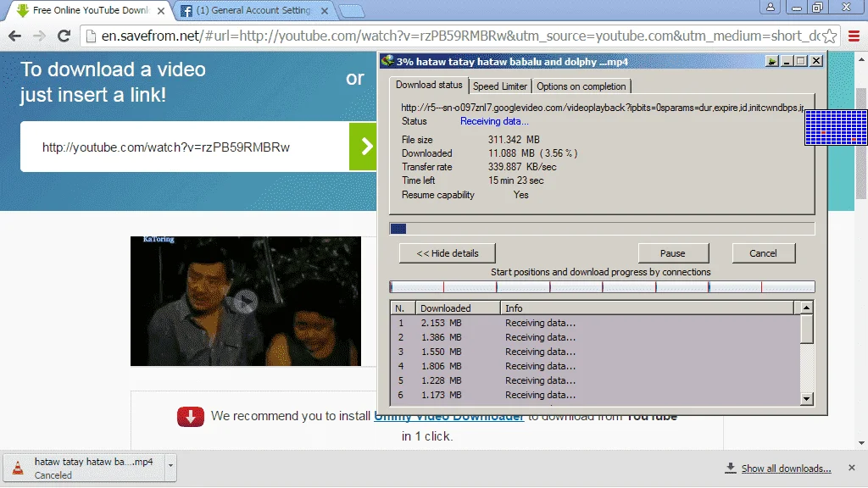Minimize the IDM download dialog

pos(787,61)
